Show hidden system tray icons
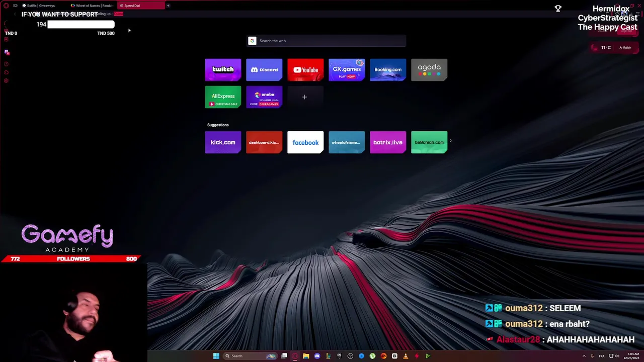The height and width of the screenshot is (362, 644). tap(584, 356)
